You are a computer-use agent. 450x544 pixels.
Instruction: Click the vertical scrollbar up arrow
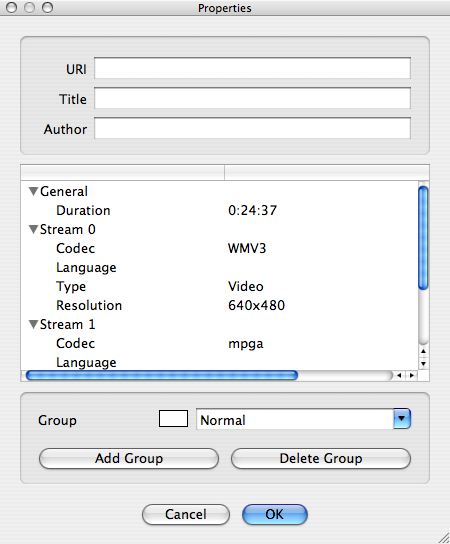pos(423,351)
